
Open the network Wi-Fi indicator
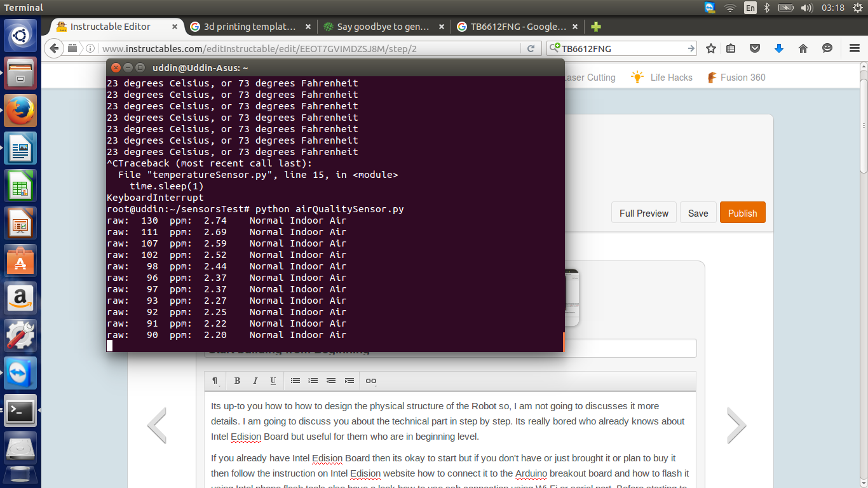(x=729, y=8)
